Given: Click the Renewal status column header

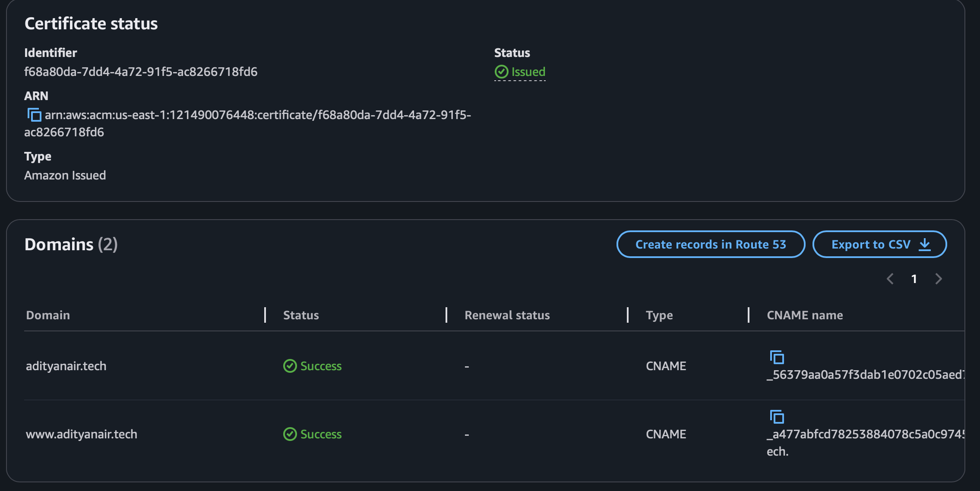Looking at the screenshot, I should point(507,315).
